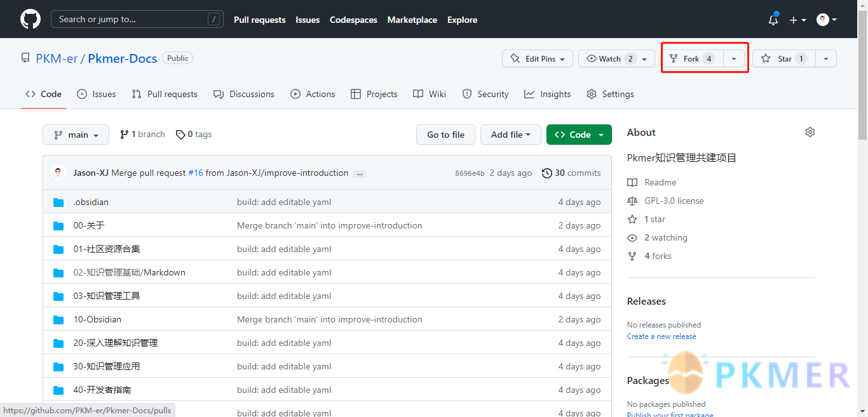The width and height of the screenshot is (868, 417).
Task: Open the 01-社区资源合集 folder
Action: (x=107, y=249)
